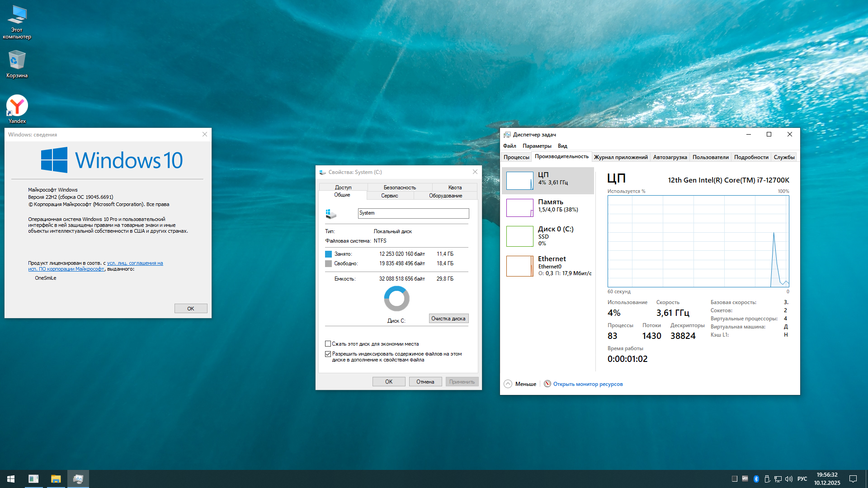This screenshot has height=488, width=868.
Task: Open the notification center icon
Action: tap(853, 479)
